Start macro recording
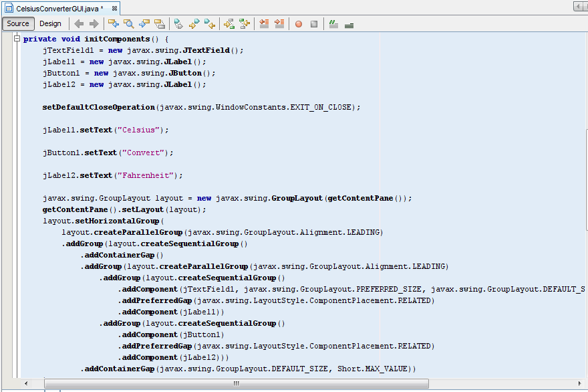Viewport: 588px width, 392px height. [x=299, y=24]
